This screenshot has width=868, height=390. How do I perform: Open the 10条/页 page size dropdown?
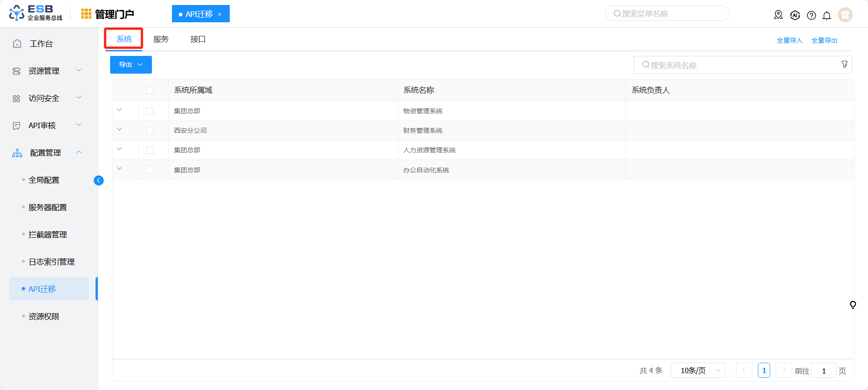[x=697, y=370]
